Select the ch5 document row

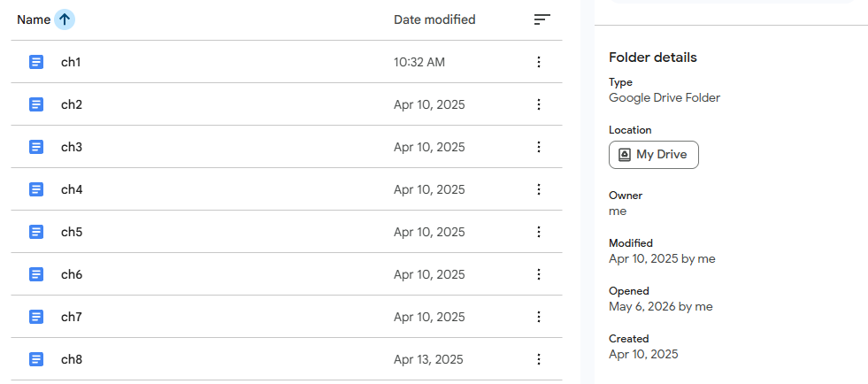(x=287, y=232)
